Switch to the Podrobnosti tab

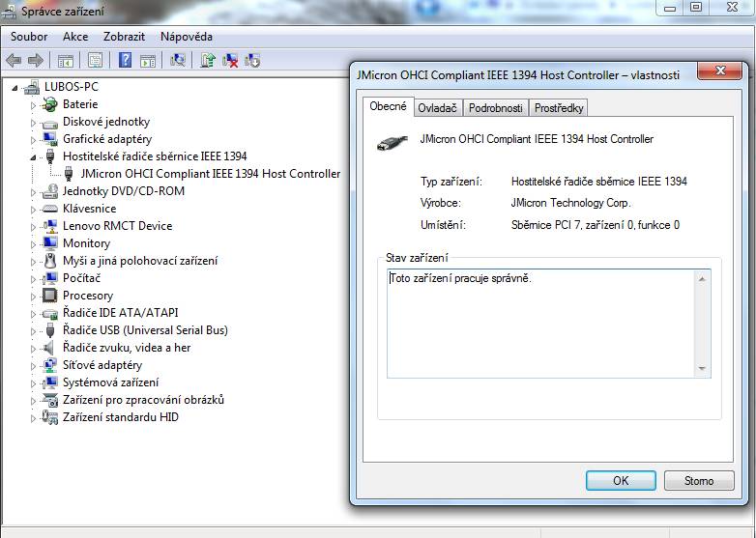(x=495, y=108)
